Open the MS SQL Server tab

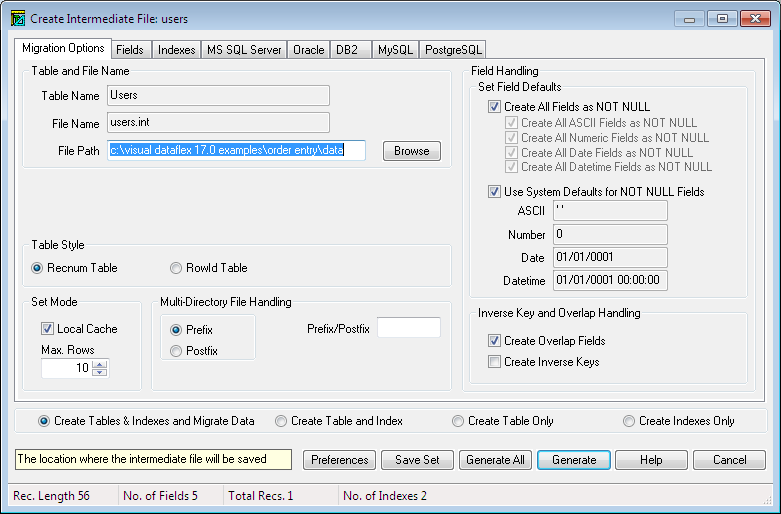tap(244, 49)
